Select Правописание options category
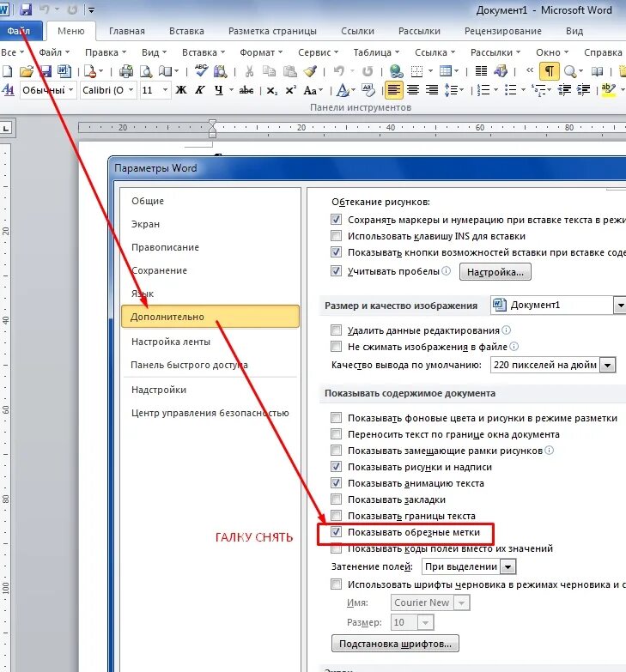 (165, 247)
